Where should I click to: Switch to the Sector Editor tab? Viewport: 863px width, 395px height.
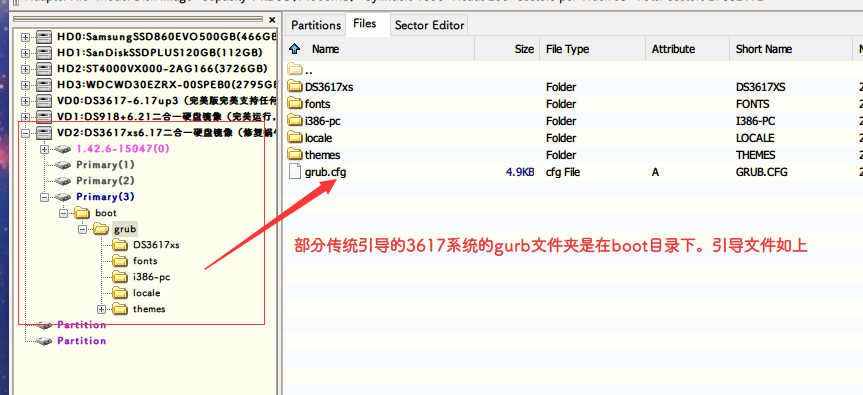[x=430, y=25]
